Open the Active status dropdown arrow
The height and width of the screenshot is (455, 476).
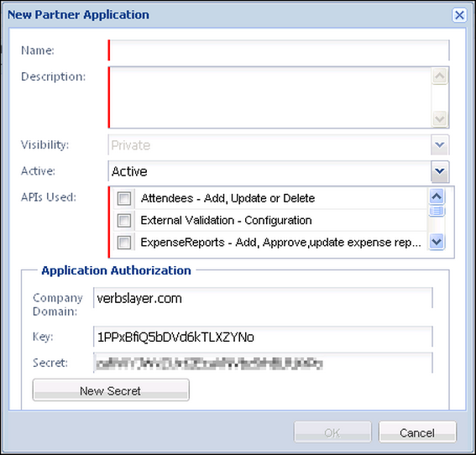(440, 171)
